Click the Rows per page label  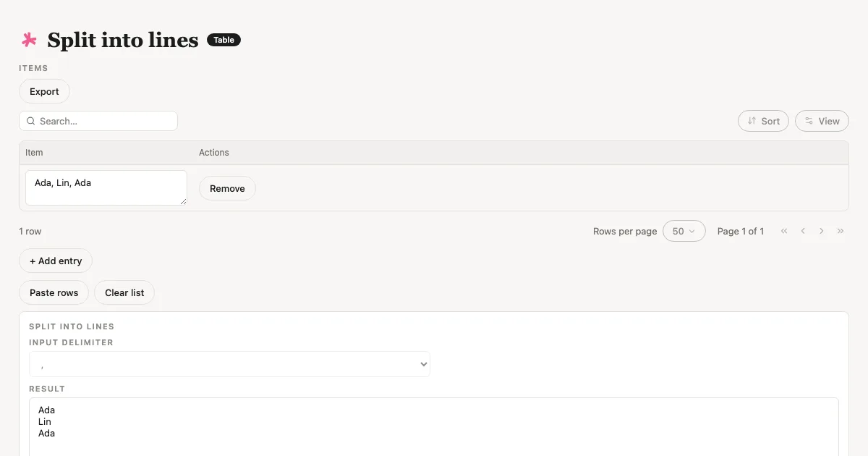(x=625, y=231)
